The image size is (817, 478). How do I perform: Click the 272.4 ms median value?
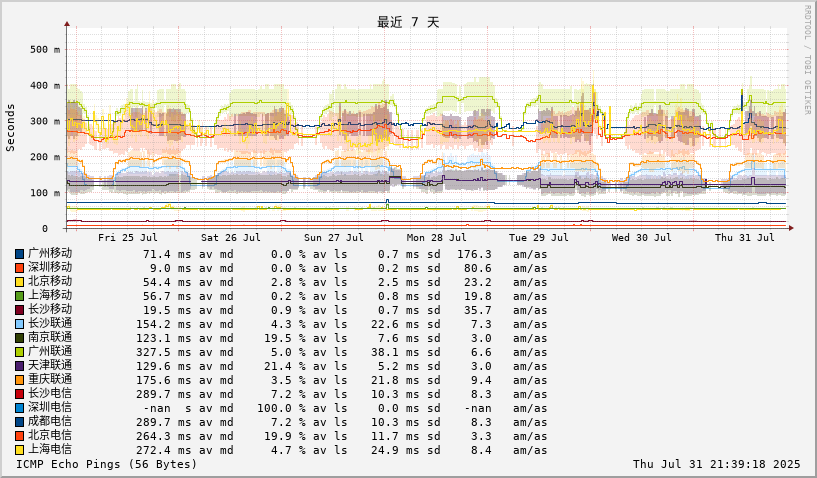[164, 450]
